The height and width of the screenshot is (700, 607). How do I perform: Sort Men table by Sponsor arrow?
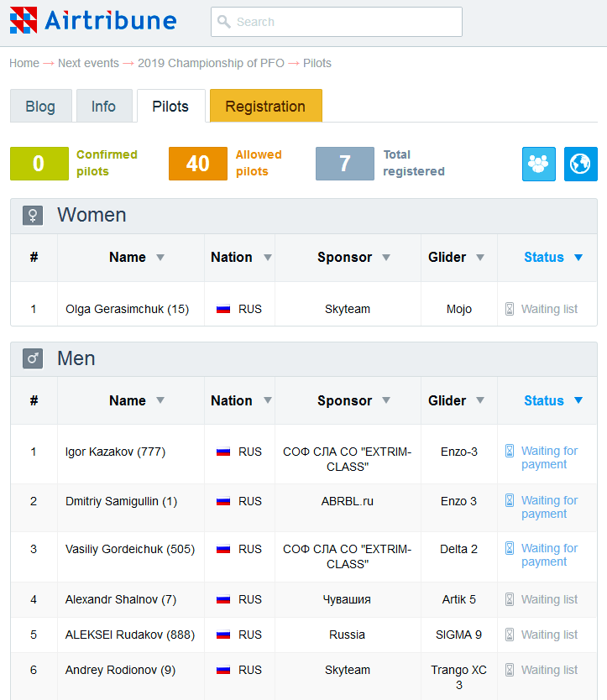[386, 400]
